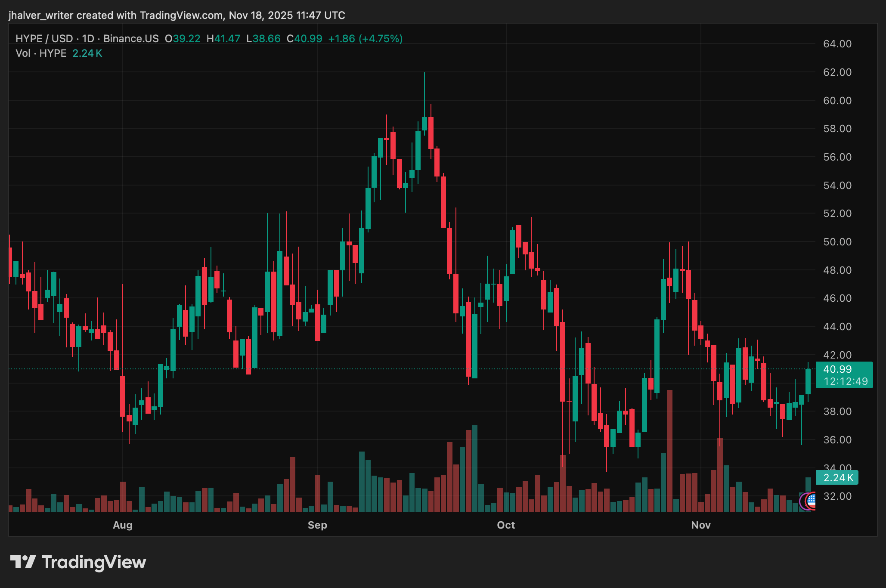Click the +1.86 (+4.75%) change value
Screen dimensions: 886x588
pyautogui.click(x=365, y=39)
